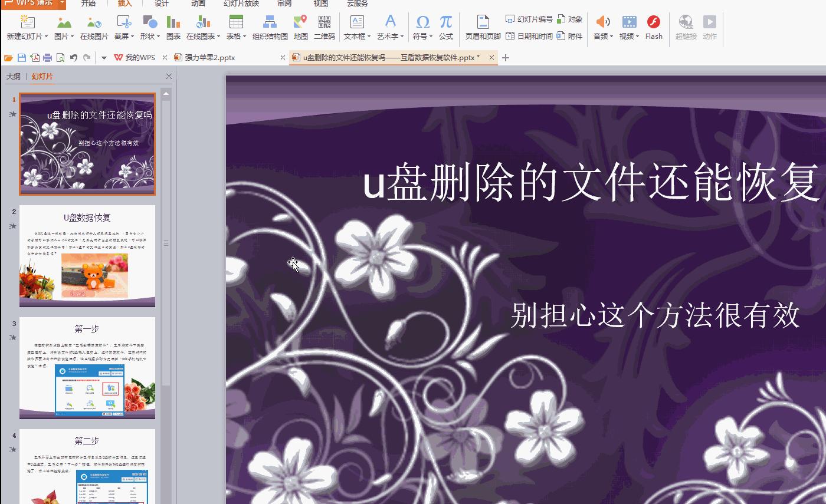Open the 幻灯片放映 tab
Image resolution: width=826 pixels, height=504 pixels.
tap(242, 3)
